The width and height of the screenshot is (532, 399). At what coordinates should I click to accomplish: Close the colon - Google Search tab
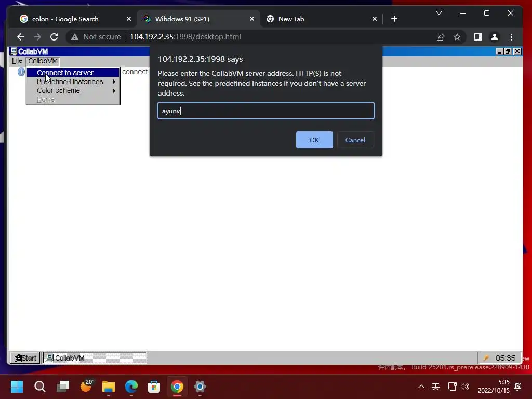129,19
